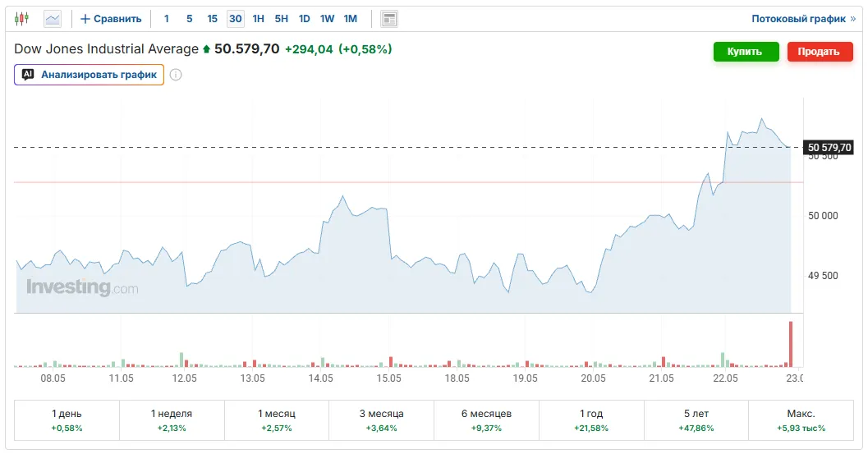Viewport: 868px width, 454px height.
Task: Set interval to 1 minute
Action: click(x=166, y=19)
